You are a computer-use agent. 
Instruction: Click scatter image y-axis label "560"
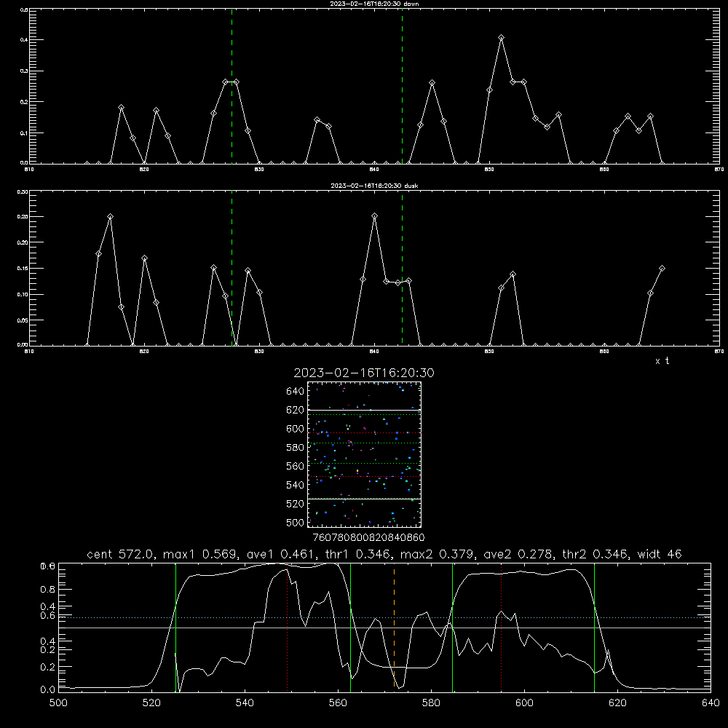(296, 466)
